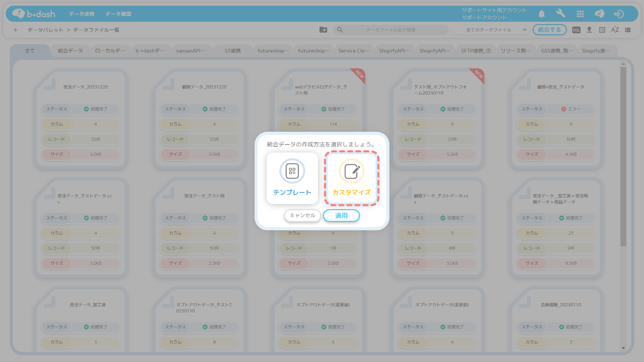Click the 適用 button

(342, 216)
